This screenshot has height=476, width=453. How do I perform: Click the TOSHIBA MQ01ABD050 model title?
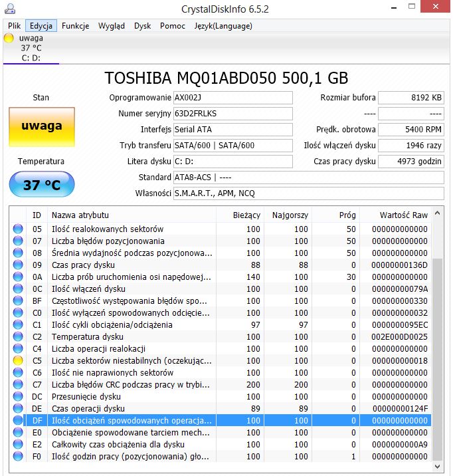[226, 78]
